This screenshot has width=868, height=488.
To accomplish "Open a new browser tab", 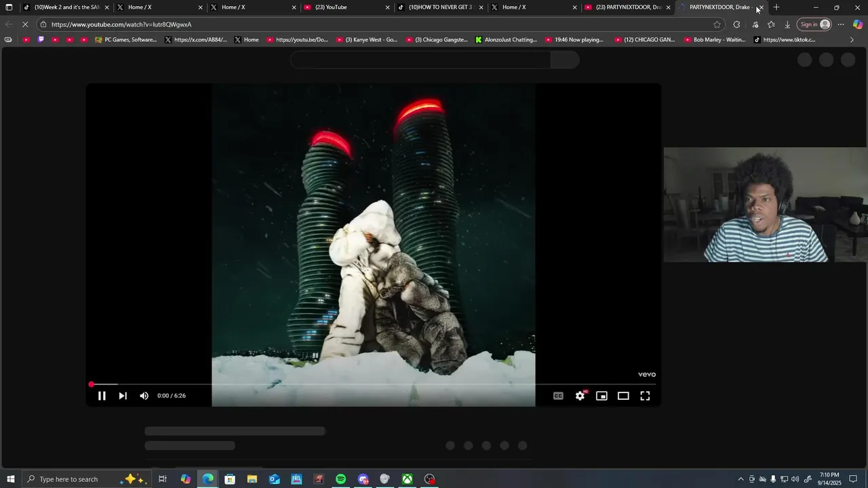I will tap(776, 7).
